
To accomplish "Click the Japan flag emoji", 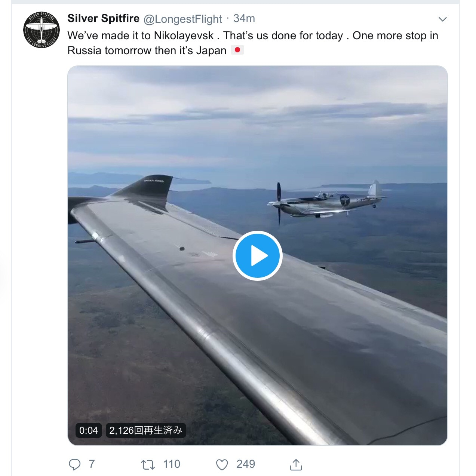I will click(237, 50).
